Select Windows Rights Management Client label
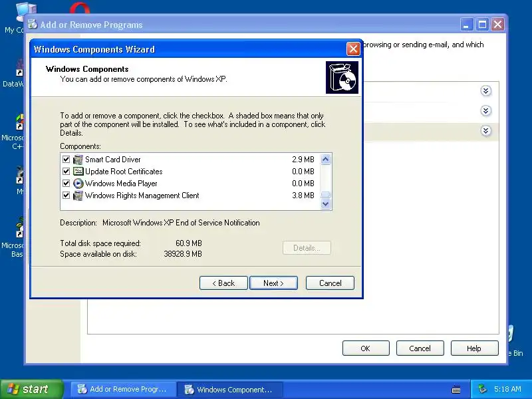 (x=142, y=196)
